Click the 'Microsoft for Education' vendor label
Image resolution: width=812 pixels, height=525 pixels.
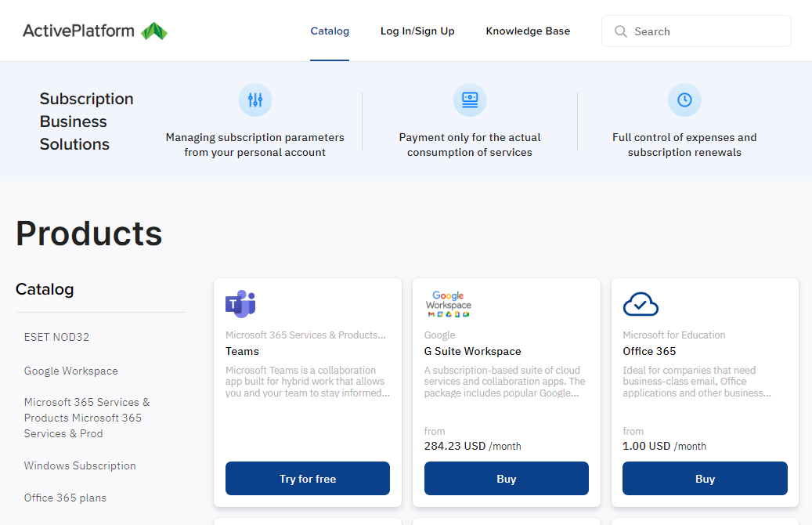(673, 335)
